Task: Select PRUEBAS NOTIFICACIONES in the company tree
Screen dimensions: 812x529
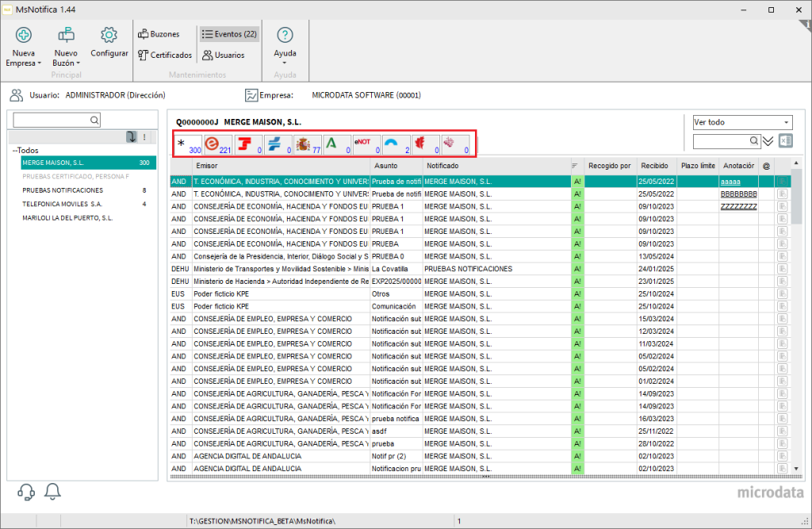Action: pos(62,190)
